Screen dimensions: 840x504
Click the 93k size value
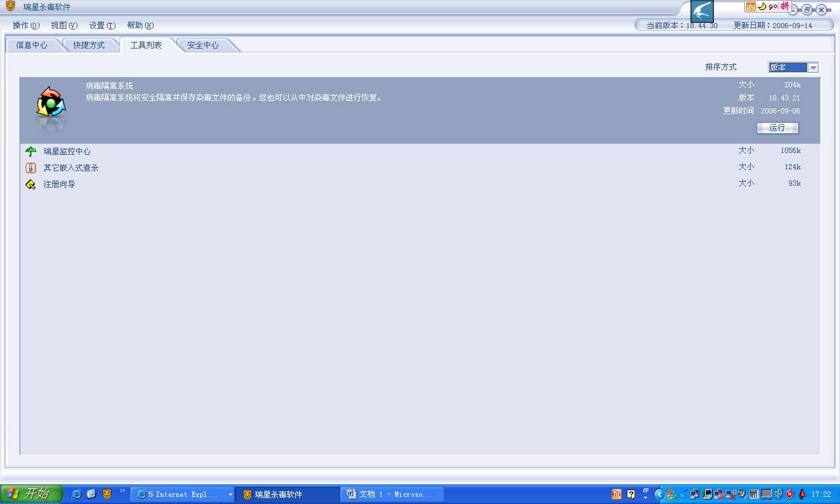tap(795, 184)
